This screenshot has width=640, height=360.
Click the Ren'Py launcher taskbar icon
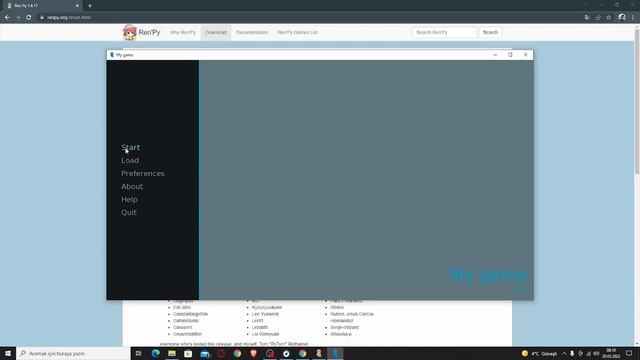[319, 353]
